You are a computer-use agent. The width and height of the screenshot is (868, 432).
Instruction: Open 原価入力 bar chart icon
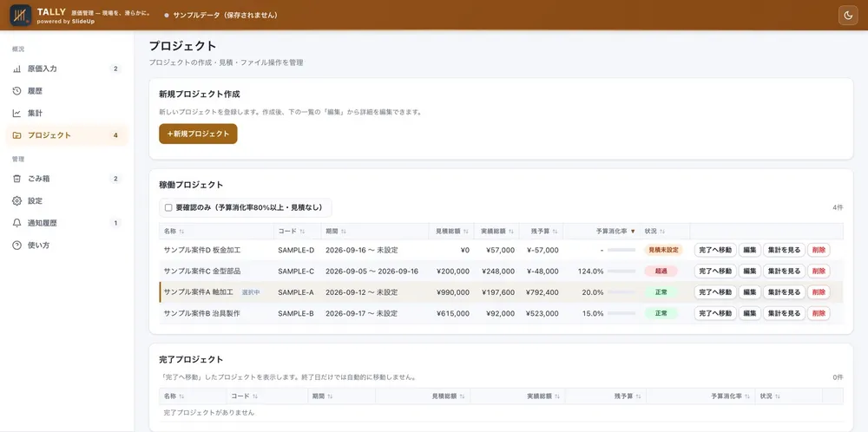pos(16,69)
